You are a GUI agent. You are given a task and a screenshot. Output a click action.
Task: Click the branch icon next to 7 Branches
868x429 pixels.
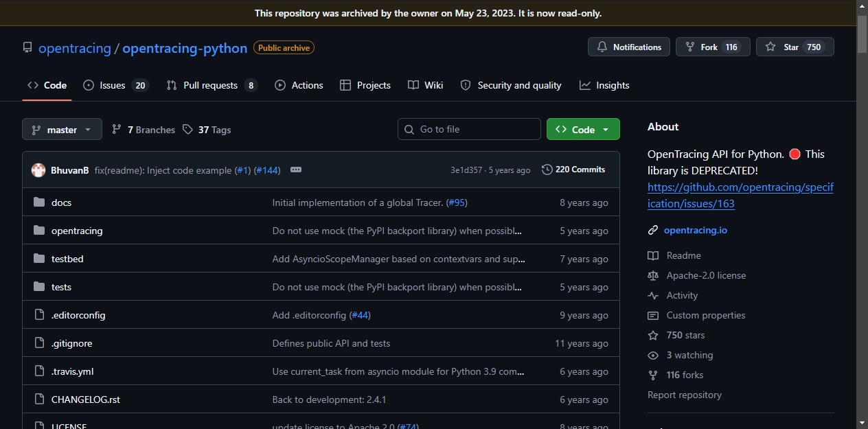point(117,129)
